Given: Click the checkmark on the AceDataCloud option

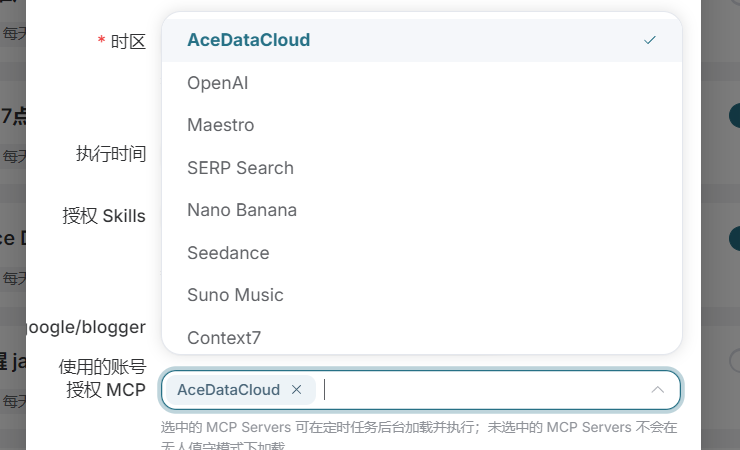Looking at the screenshot, I should (650, 40).
